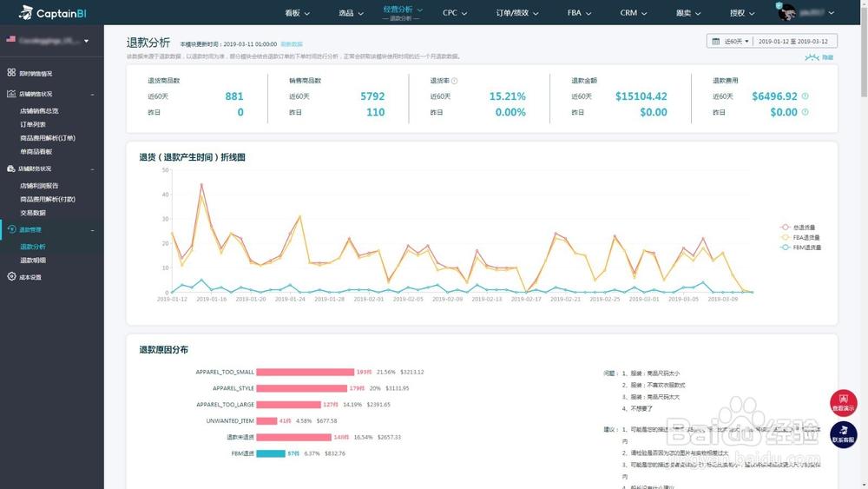868x489 pixels.
Task: Click the CaptainBI logo
Action: click(x=53, y=13)
